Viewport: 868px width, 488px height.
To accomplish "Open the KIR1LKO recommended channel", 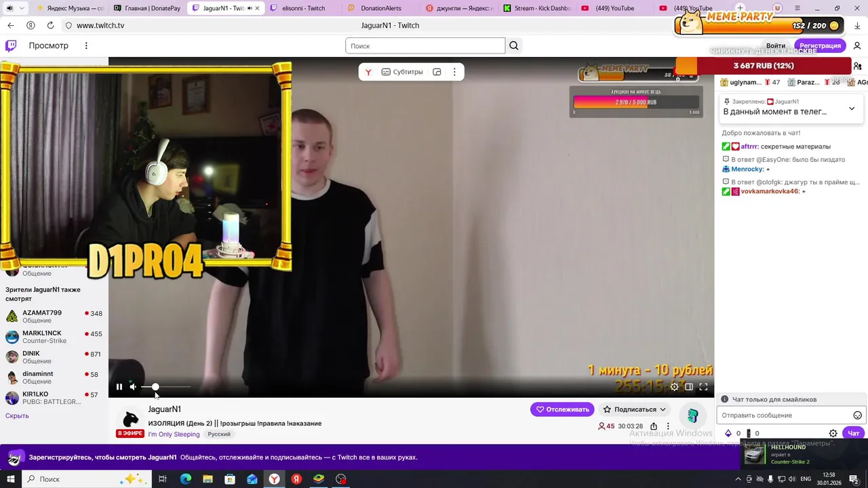I will (x=54, y=398).
